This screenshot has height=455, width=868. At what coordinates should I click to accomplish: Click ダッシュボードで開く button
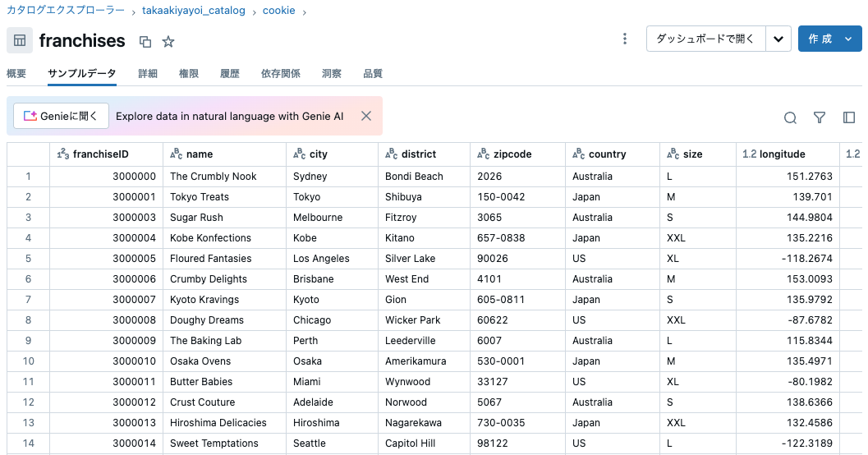(x=705, y=39)
